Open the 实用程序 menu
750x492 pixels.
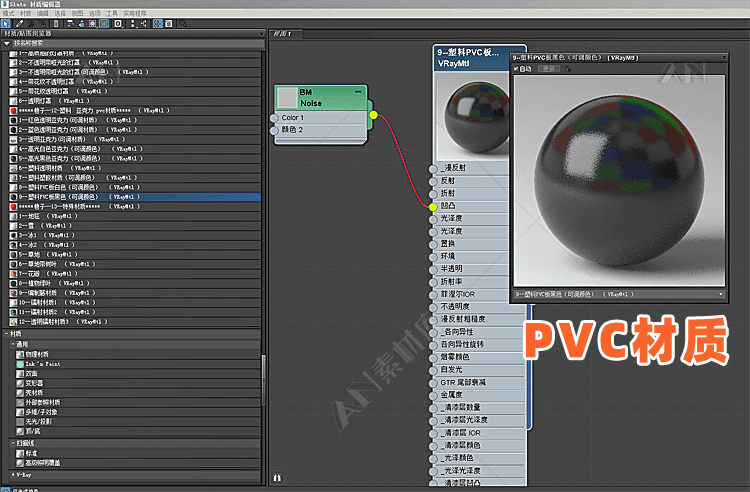[x=135, y=13]
